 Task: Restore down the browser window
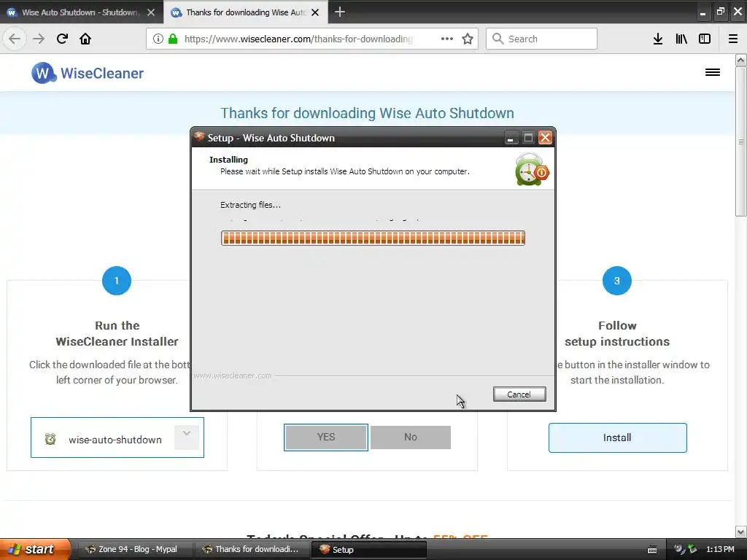pos(720,12)
